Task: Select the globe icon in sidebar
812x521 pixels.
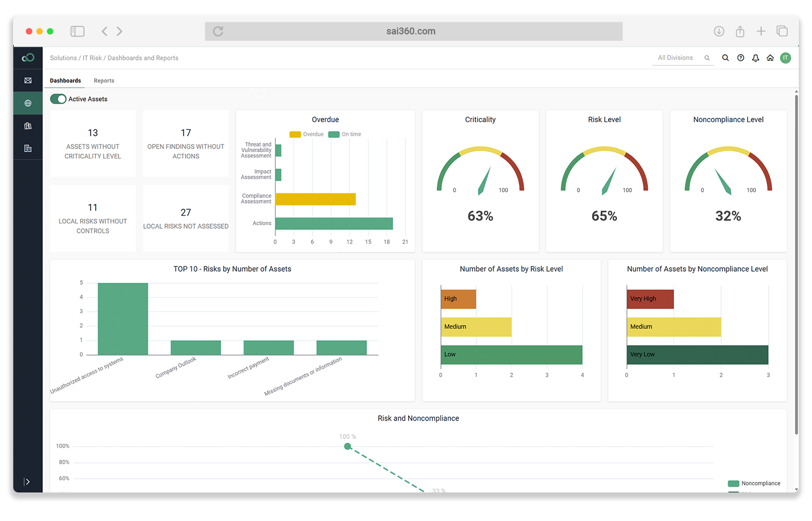Action: [28, 103]
